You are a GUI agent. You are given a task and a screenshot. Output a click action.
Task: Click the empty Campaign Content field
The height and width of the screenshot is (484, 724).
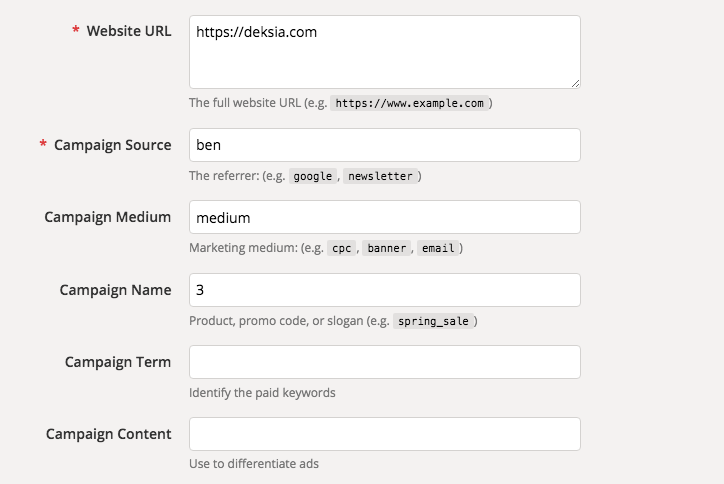click(384, 434)
